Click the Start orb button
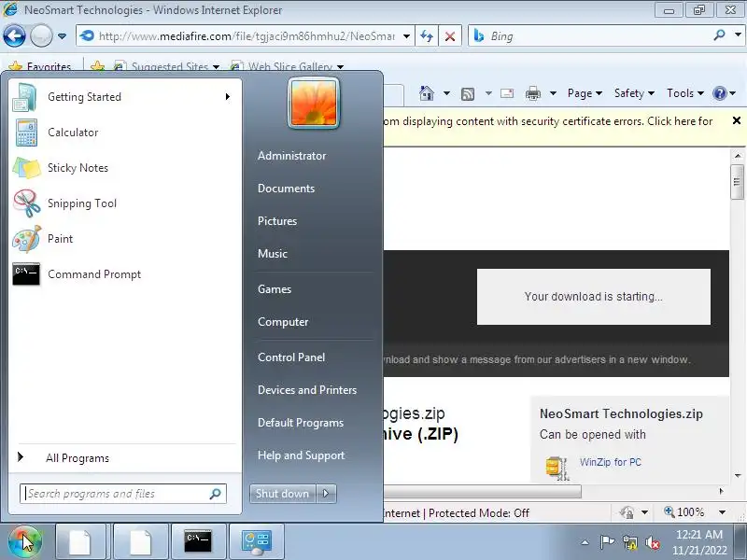 pos(25,541)
